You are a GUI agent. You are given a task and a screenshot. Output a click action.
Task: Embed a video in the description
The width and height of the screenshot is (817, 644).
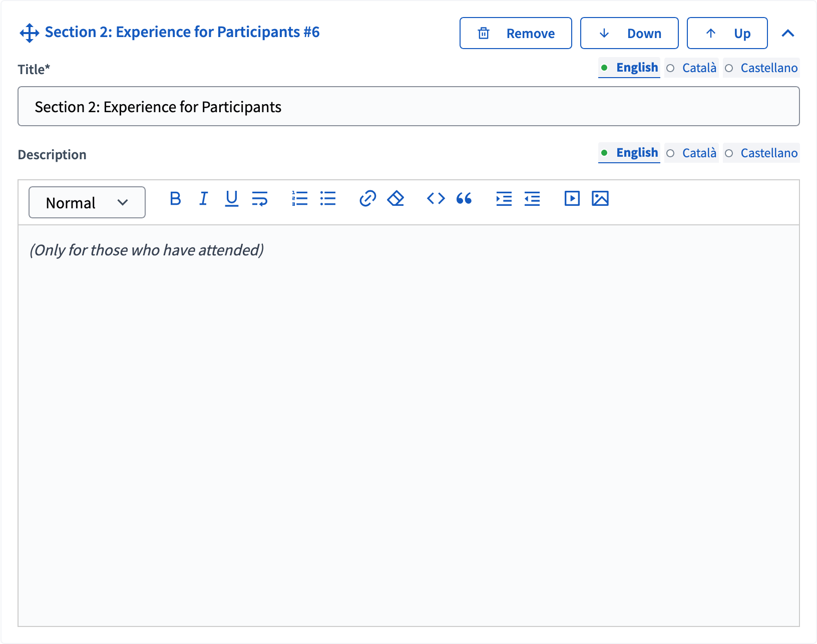[571, 198]
